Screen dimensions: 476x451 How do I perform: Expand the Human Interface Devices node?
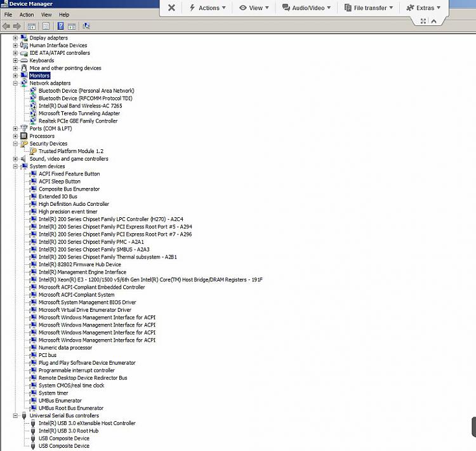[x=15, y=45]
